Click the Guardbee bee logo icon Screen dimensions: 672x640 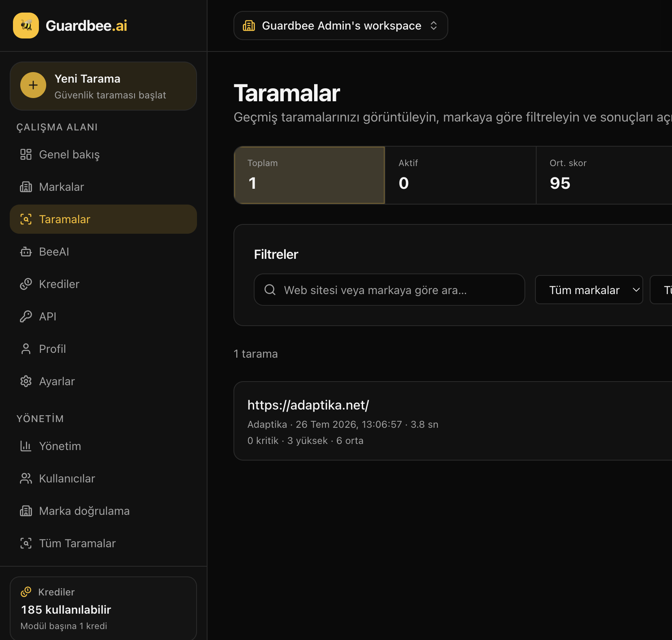tap(26, 26)
